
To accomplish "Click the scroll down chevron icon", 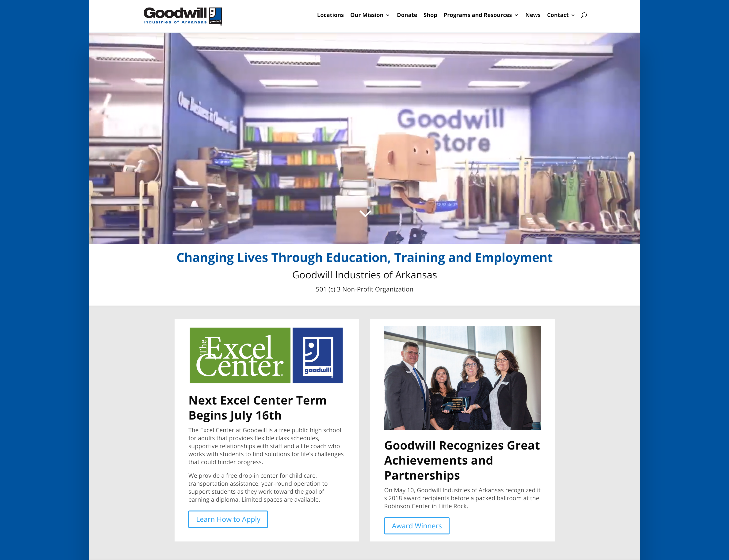I will 364,212.
